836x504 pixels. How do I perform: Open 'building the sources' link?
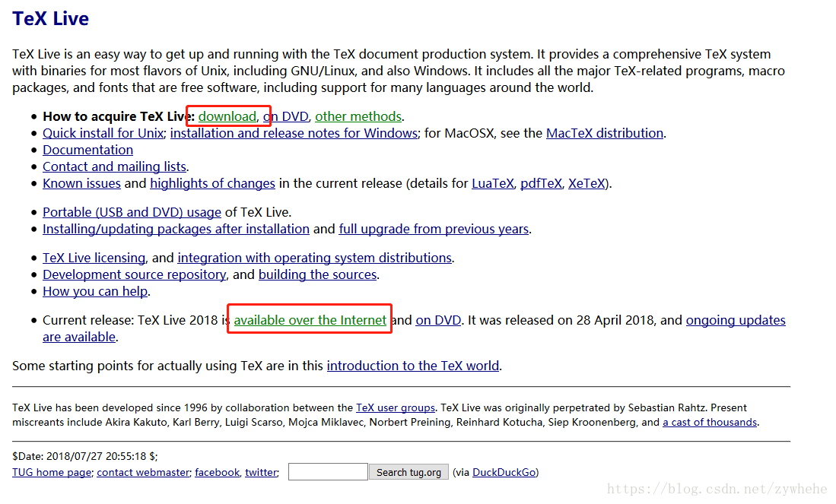click(x=318, y=274)
